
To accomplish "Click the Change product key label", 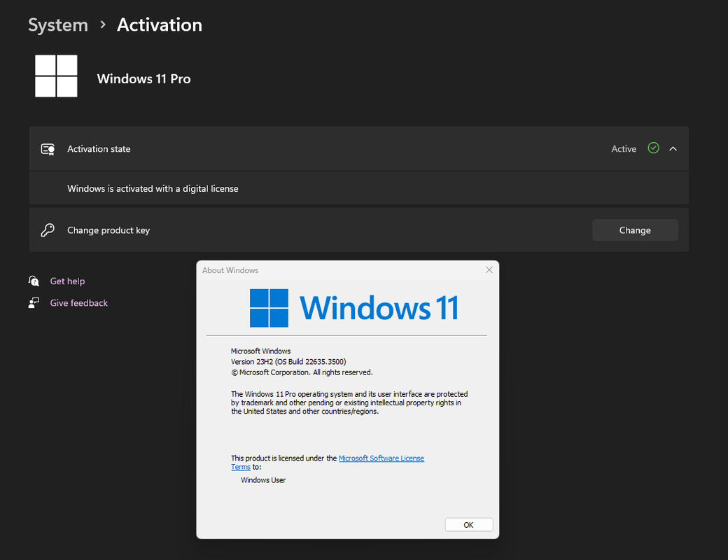I will click(108, 230).
